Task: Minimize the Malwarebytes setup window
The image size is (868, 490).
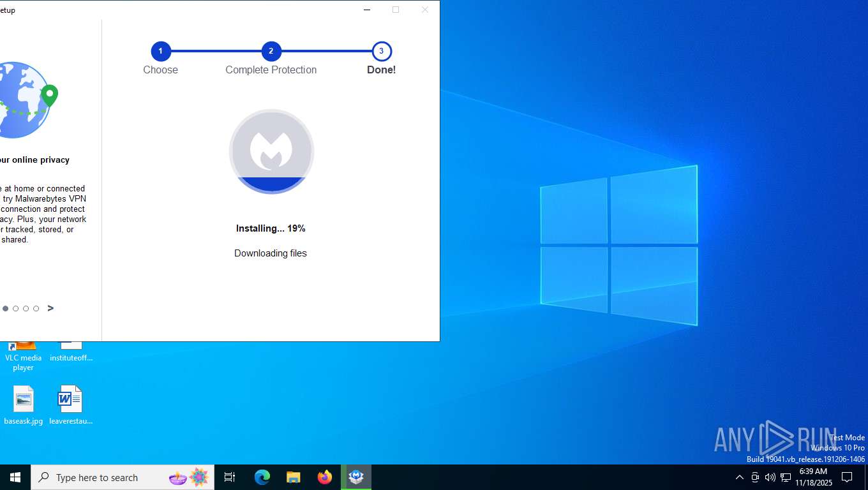Action: click(367, 10)
